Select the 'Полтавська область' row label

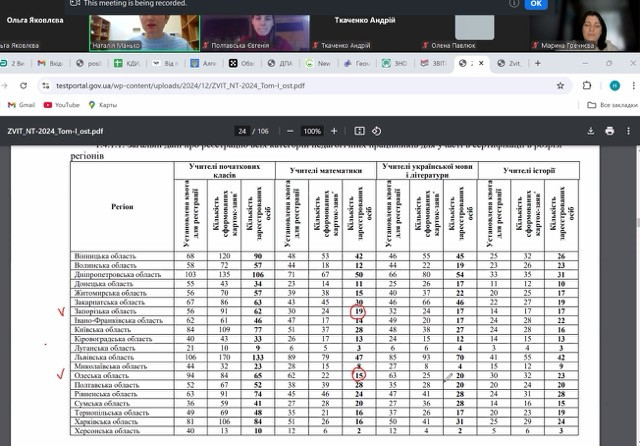tap(107, 385)
